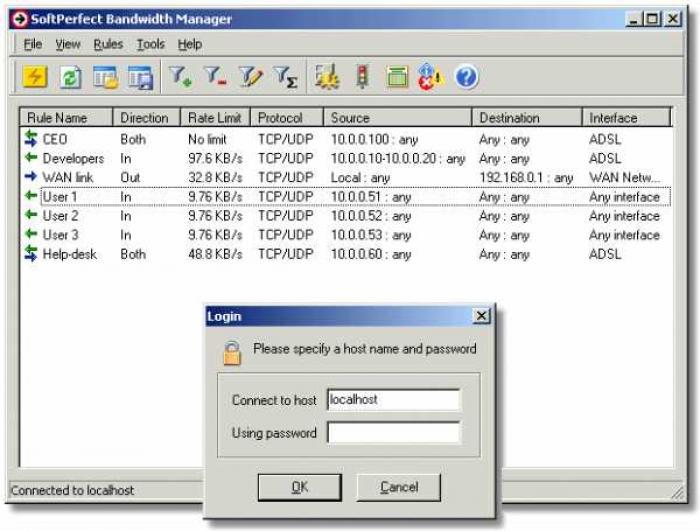Click the No limit cell in CEO row

[x=207, y=139]
